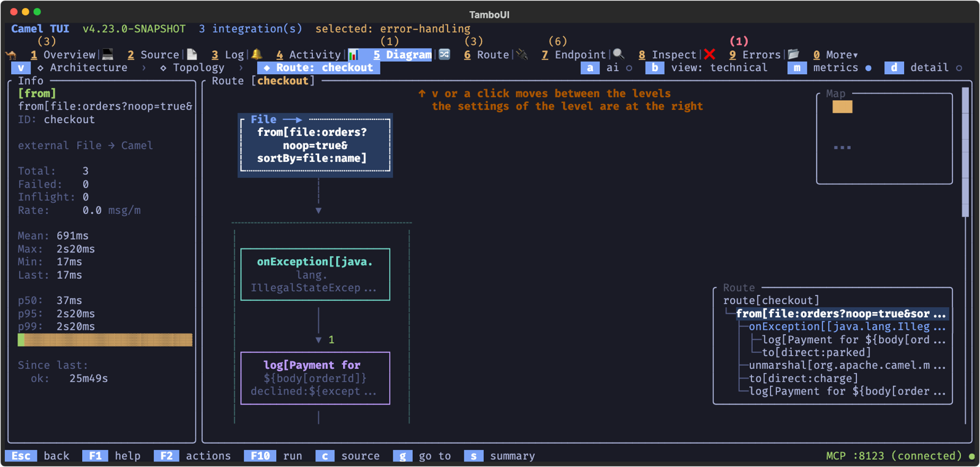The height and width of the screenshot is (467, 980).
Task: Select the onException diagram node box
Action: 315,275
